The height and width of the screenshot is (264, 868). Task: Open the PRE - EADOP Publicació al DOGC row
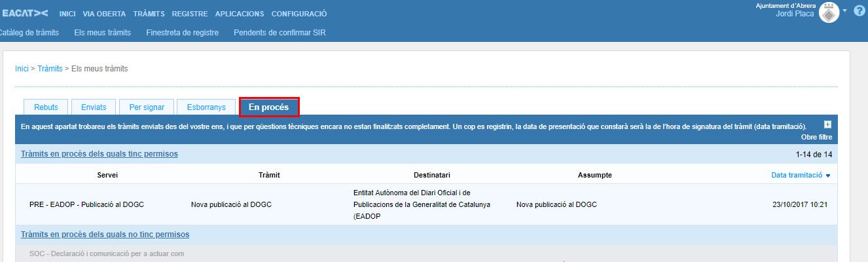click(86, 204)
